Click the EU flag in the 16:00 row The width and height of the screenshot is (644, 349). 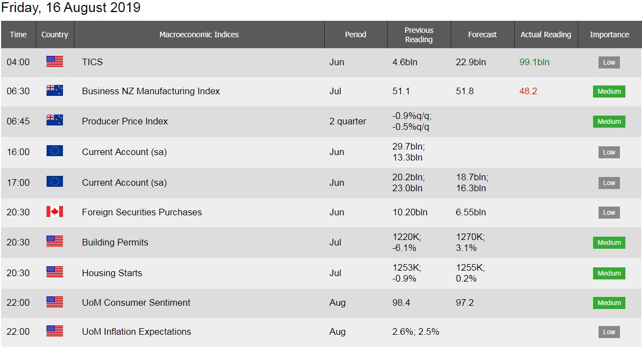tap(55, 151)
